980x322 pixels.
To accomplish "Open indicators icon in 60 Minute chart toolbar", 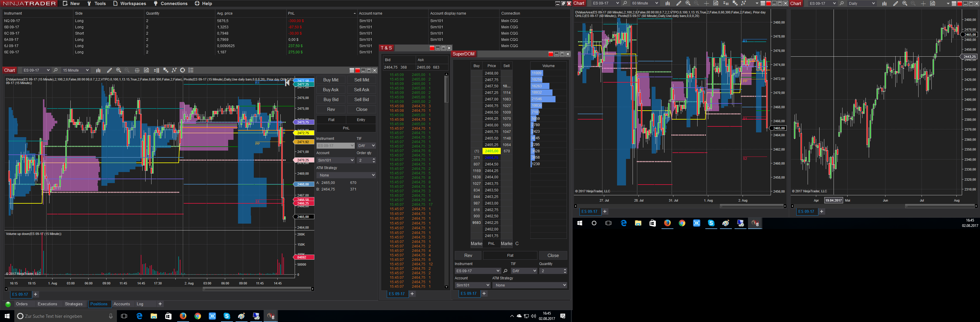I will coord(735,3).
